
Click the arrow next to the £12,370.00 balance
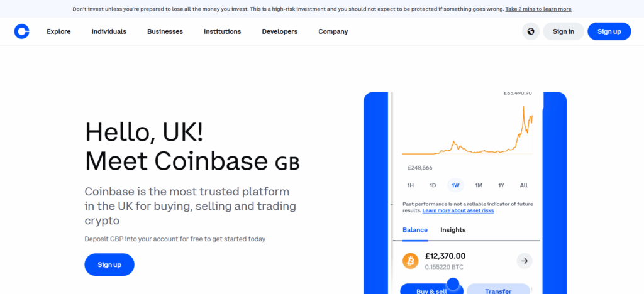[x=525, y=260]
